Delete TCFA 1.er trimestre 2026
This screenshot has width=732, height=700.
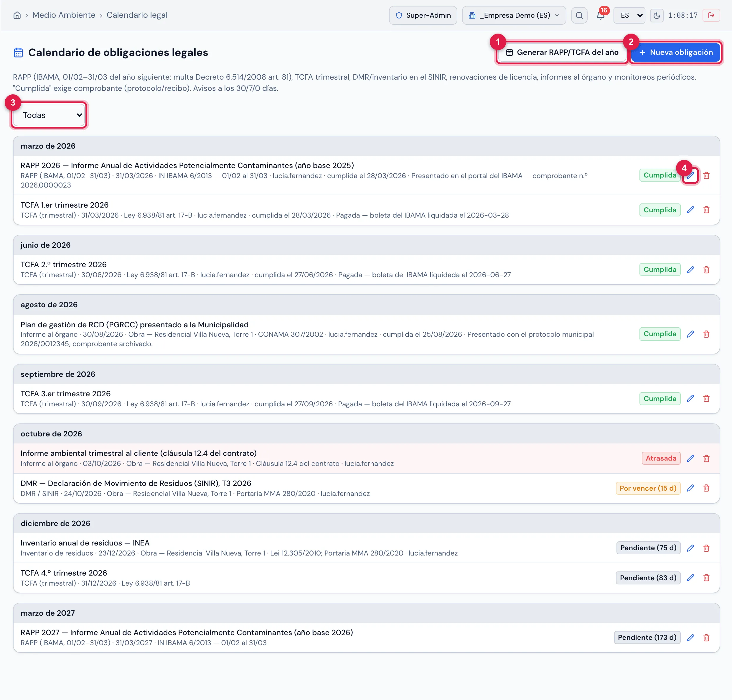point(706,210)
